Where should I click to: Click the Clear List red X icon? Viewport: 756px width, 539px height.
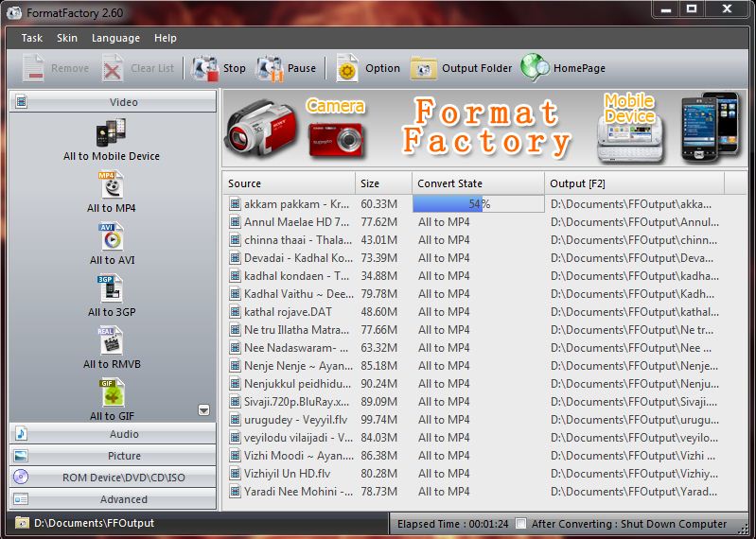pos(113,68)
